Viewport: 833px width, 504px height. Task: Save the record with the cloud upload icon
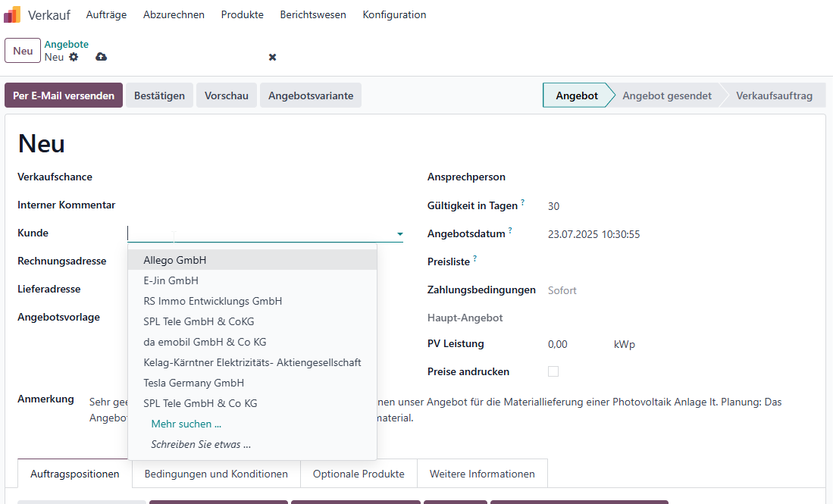point(101,57)
